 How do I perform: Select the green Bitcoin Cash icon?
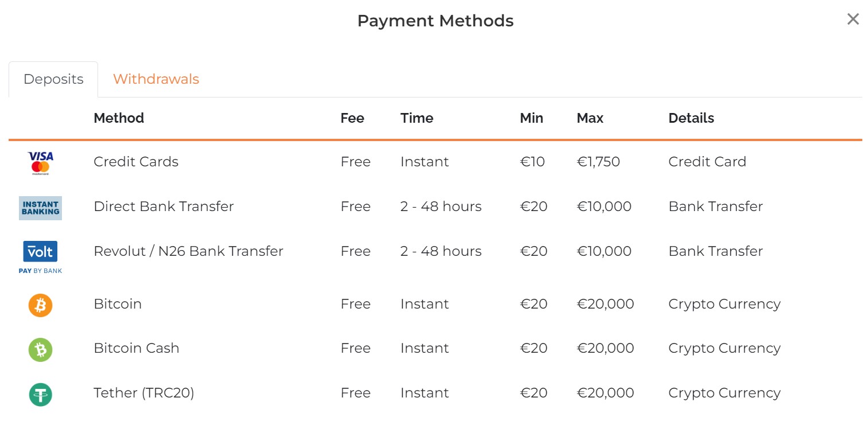click(40, 349)
